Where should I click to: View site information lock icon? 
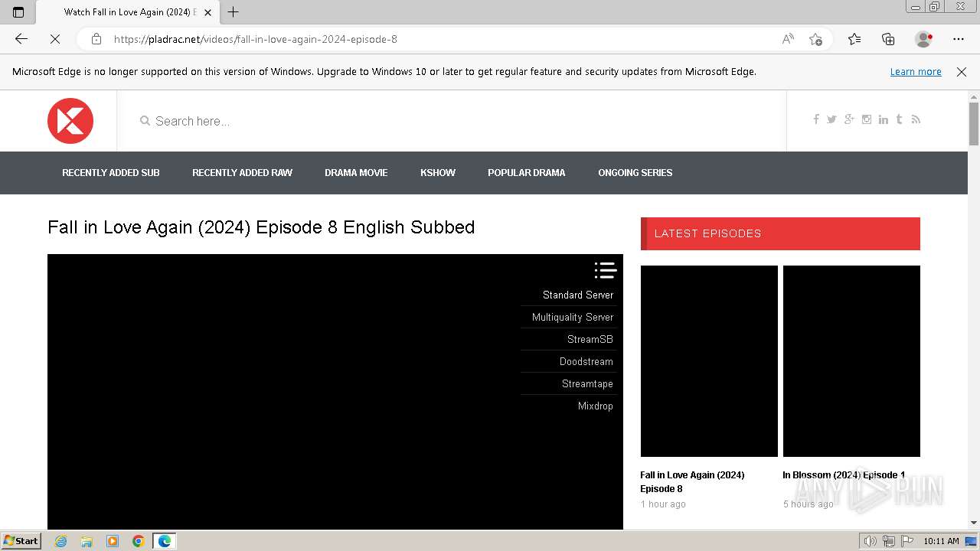coord(96,39)
